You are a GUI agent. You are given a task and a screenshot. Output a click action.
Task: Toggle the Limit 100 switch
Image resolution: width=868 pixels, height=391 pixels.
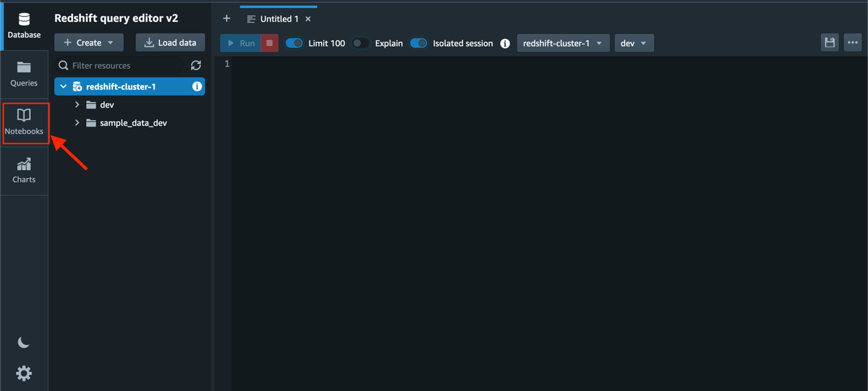[x=294, y=43]
